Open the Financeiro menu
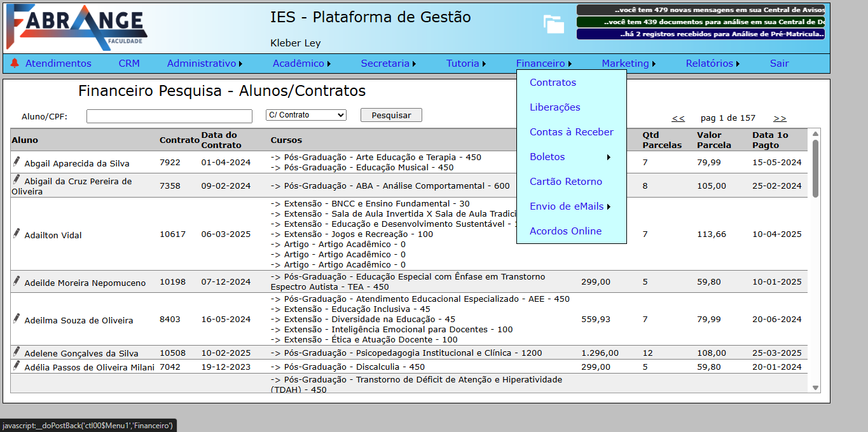Image resolution: width=868 pixels, height=432 pixels. point(544,64)
